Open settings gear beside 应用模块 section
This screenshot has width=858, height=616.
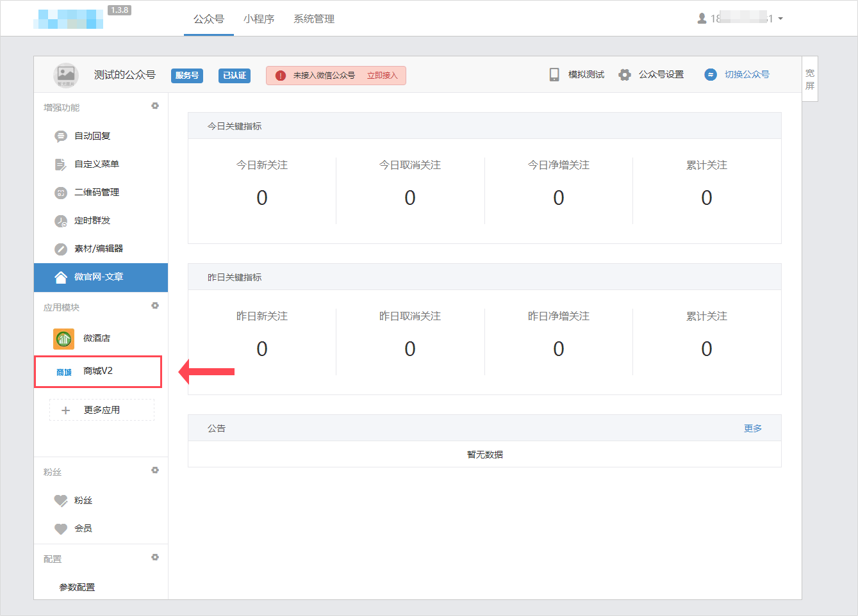[155, 306]
